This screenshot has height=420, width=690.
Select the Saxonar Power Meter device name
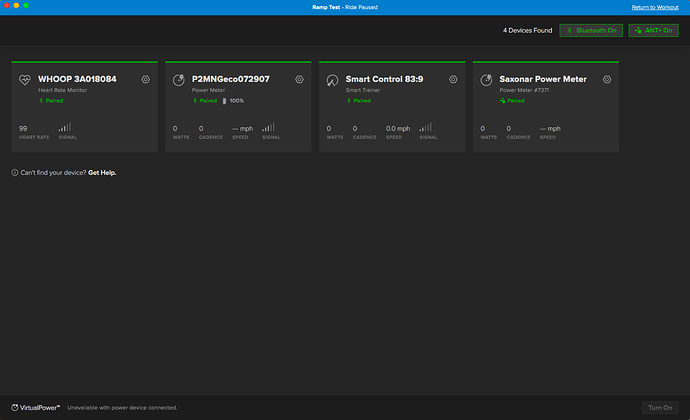point(543,79)
